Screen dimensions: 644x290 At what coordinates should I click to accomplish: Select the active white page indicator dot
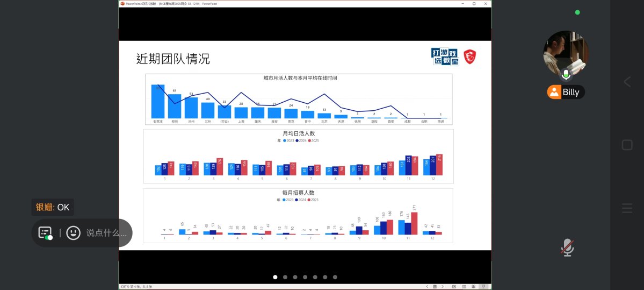(275, 277)
